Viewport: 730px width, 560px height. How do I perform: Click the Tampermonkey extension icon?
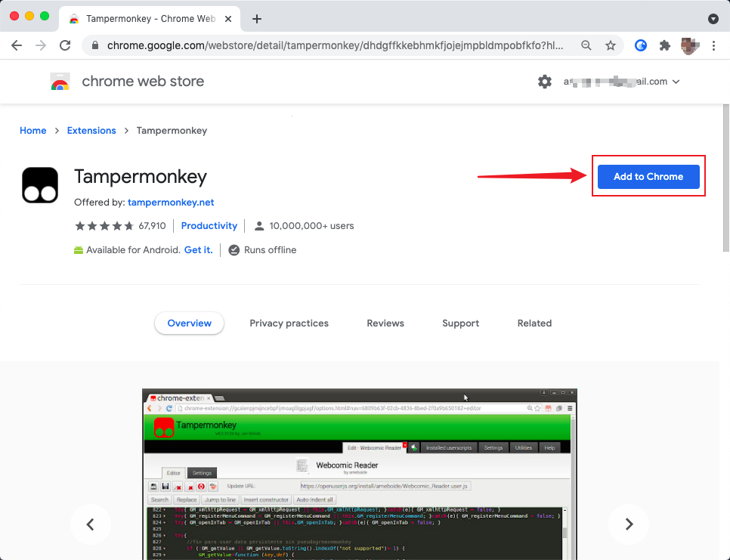[x=39, y=184]
